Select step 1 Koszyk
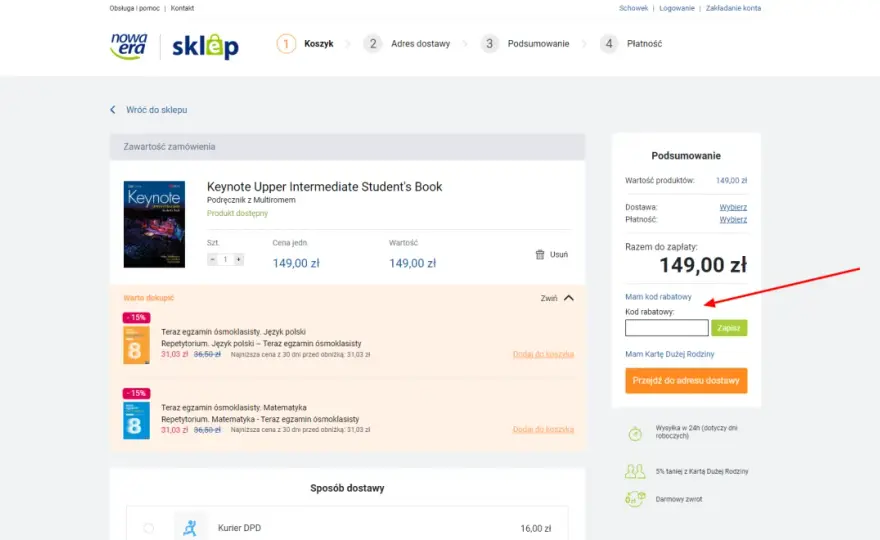This screenshot has height=540, width=880. click(305, 44)
